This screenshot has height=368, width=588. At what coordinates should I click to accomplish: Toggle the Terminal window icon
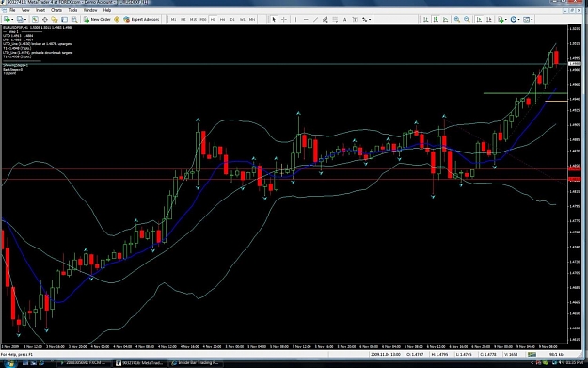pos(65,19)
